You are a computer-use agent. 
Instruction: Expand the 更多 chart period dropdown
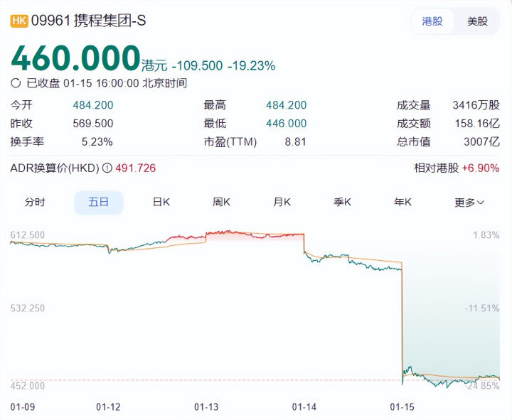click(x=469, y=203)
